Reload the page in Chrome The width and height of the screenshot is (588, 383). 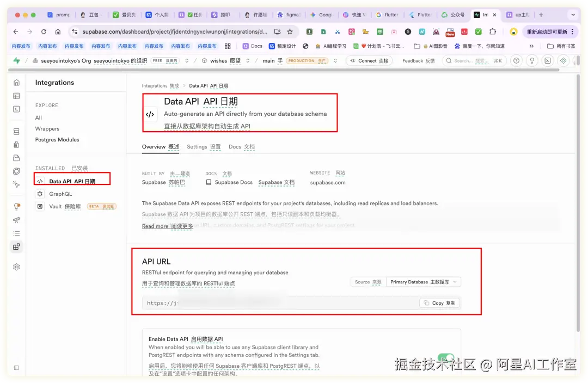pyautogui.click(x=44, y=32)
